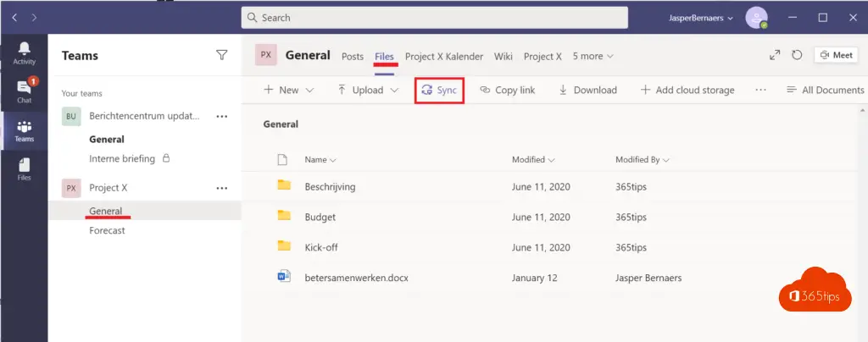The height and width of the screenshot is (342, 868).
Task: Click the Kick-off folder icon
Action: (x=284, y=245)
